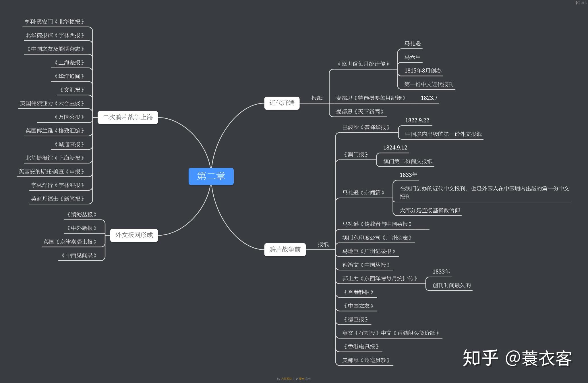Select 澳门第二份葡文报纸 node
588x383 pixels.
tap(408, 161)
